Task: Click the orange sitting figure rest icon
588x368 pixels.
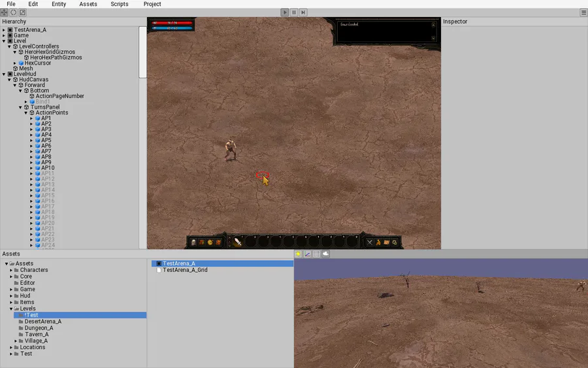Action: [x=378, y=243]
